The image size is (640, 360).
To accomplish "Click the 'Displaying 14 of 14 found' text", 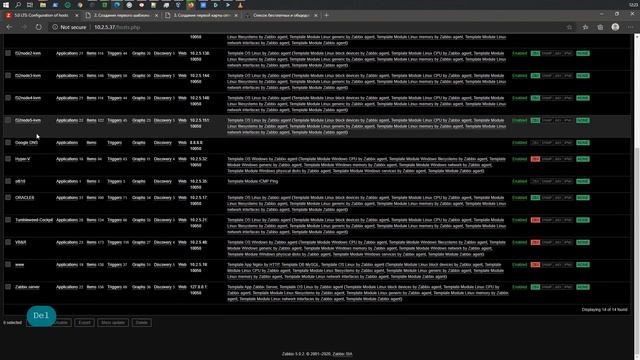I will tap(604, 310).
